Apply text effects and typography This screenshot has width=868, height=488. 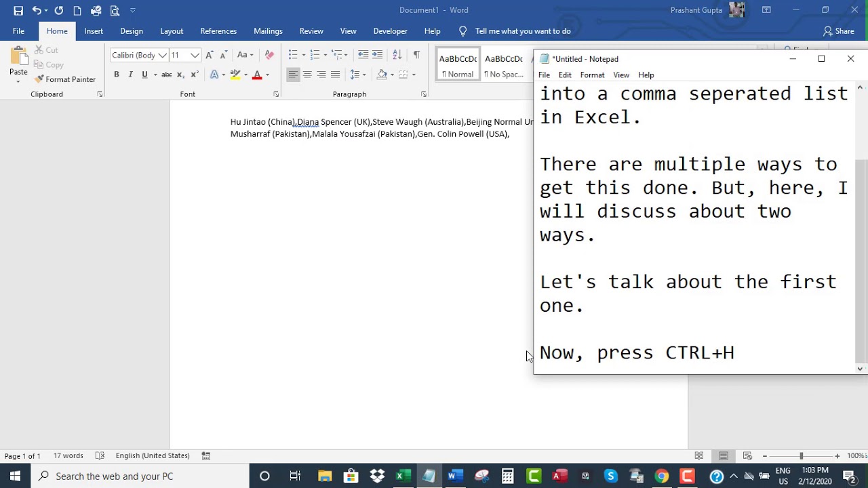[214, 75]
